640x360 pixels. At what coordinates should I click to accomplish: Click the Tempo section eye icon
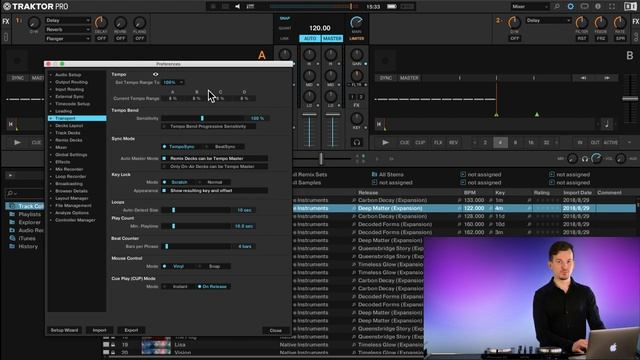coord(156,74)
